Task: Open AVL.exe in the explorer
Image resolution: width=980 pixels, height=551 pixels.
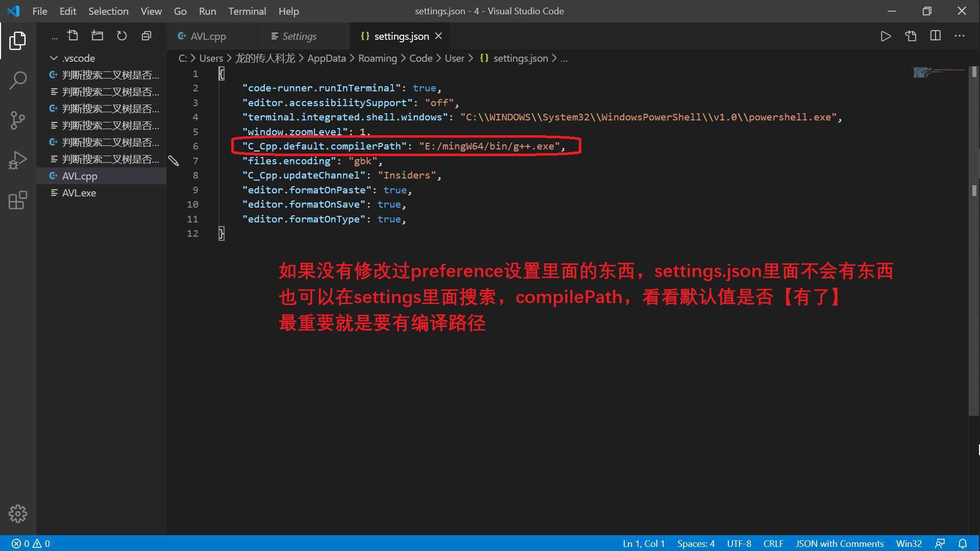Action: (101, 193)
